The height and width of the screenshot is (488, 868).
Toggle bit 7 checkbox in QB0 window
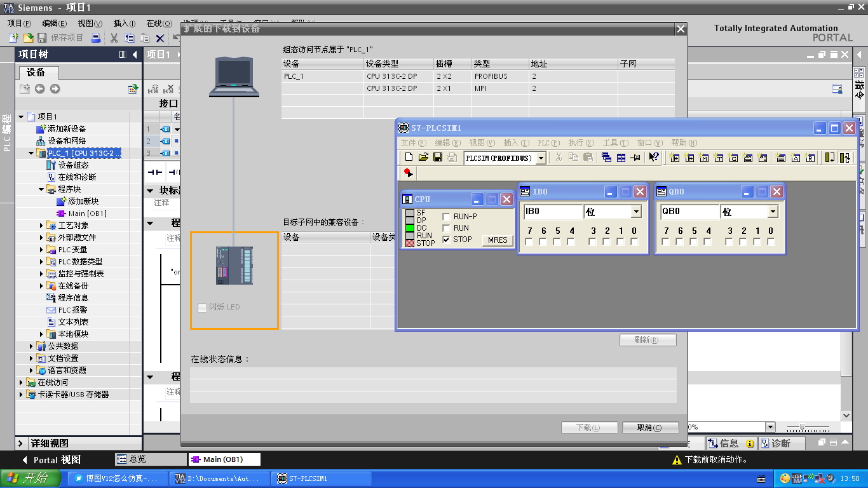click(x=665, y=241)
